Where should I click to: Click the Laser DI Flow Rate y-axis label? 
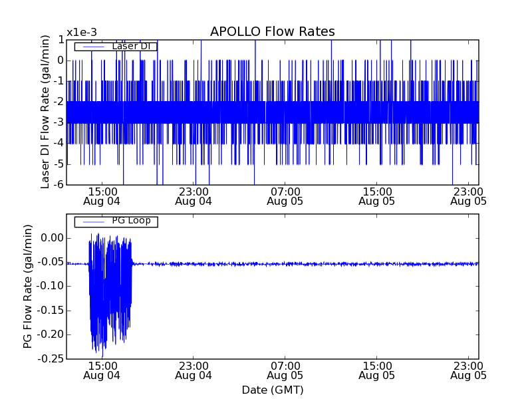coord(45,112)
